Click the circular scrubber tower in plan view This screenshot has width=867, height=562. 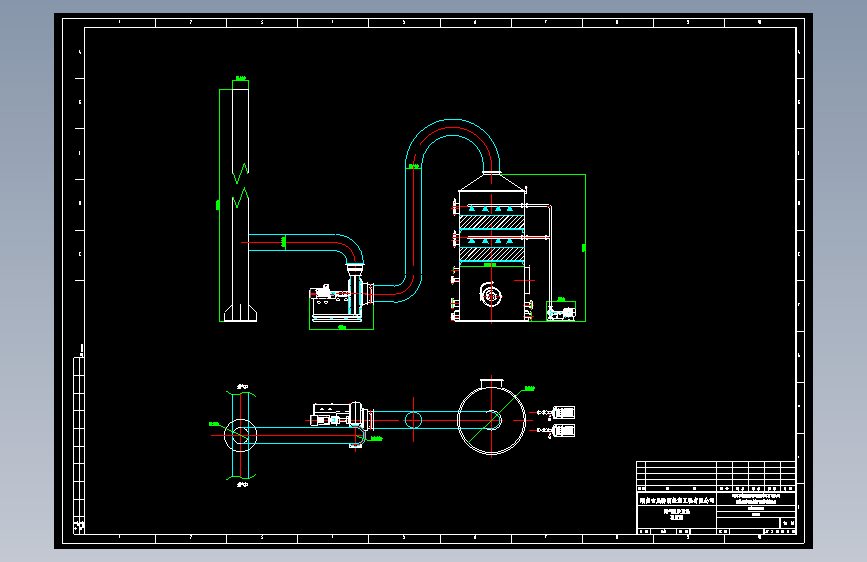[491, 420]
